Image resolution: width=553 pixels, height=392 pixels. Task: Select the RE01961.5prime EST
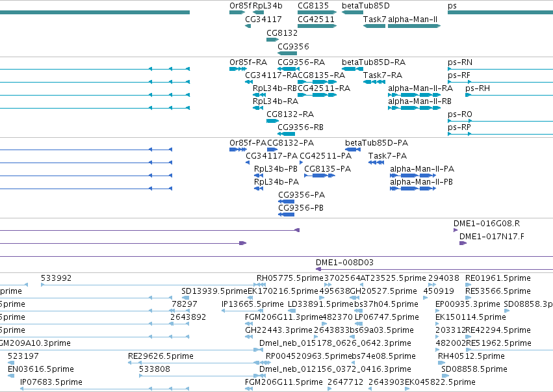pyautogui.click(x=468, y=285)
